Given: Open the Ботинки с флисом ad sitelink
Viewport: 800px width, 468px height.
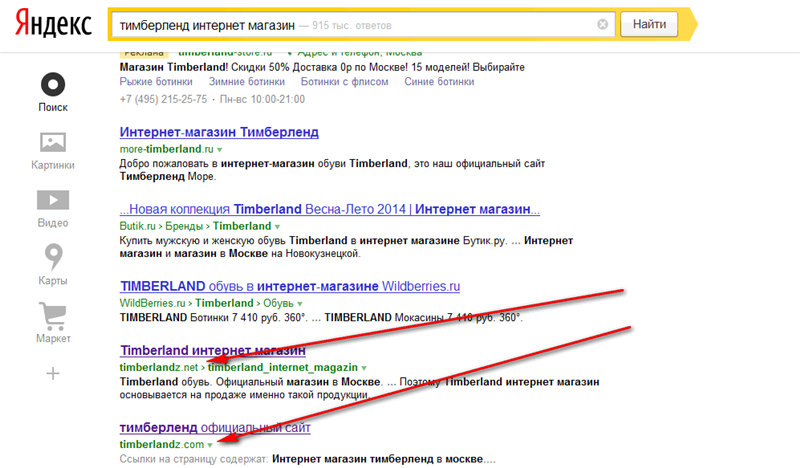Looking at the screenshot, I should (x=344, y=82).
